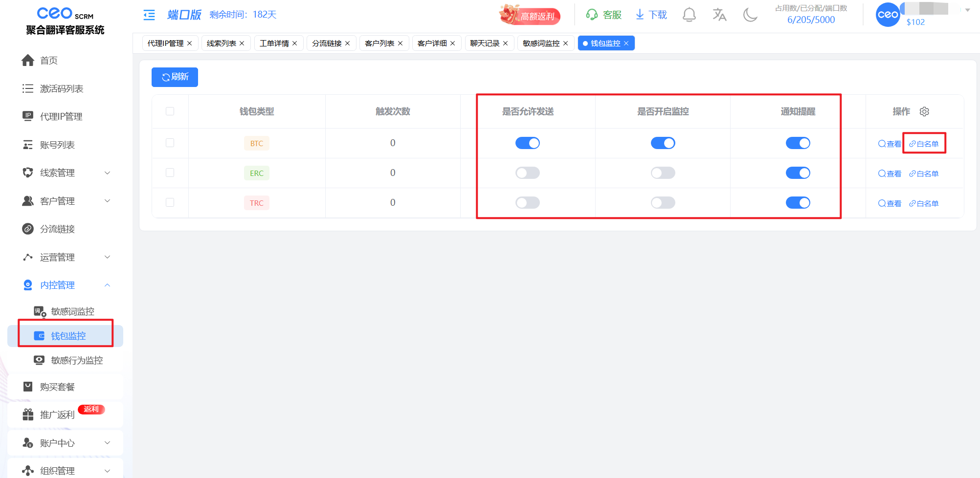Turn off ERC 通知提醒 switch
This screenshot has width=980, height=478.
(x=798, y=173)
